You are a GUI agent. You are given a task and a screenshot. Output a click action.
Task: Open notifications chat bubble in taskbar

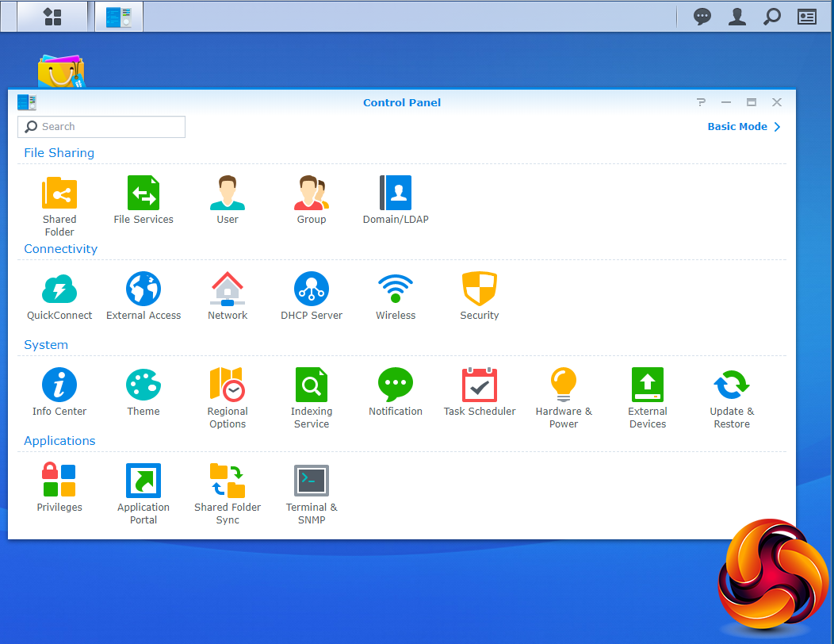(702, 17)
